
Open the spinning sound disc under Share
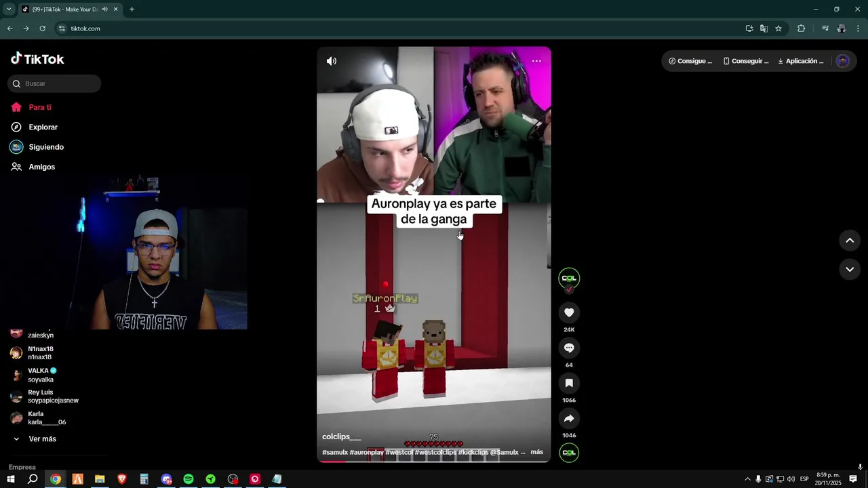569,452
